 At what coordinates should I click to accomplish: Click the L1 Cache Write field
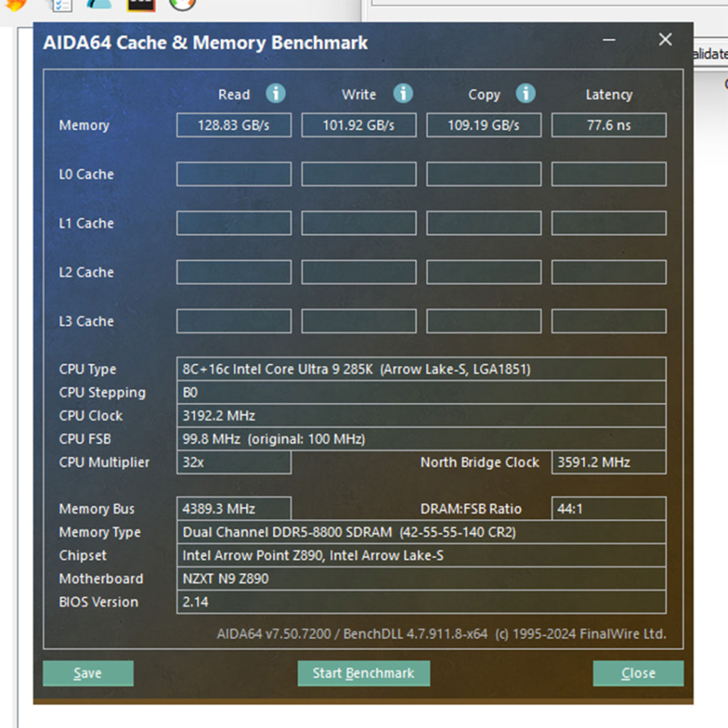coord(359,223)
